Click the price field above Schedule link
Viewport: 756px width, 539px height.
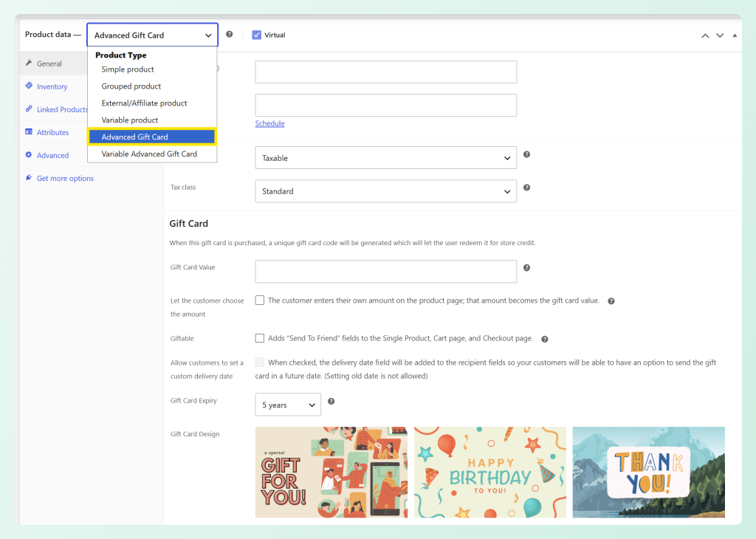coord(385,105)
